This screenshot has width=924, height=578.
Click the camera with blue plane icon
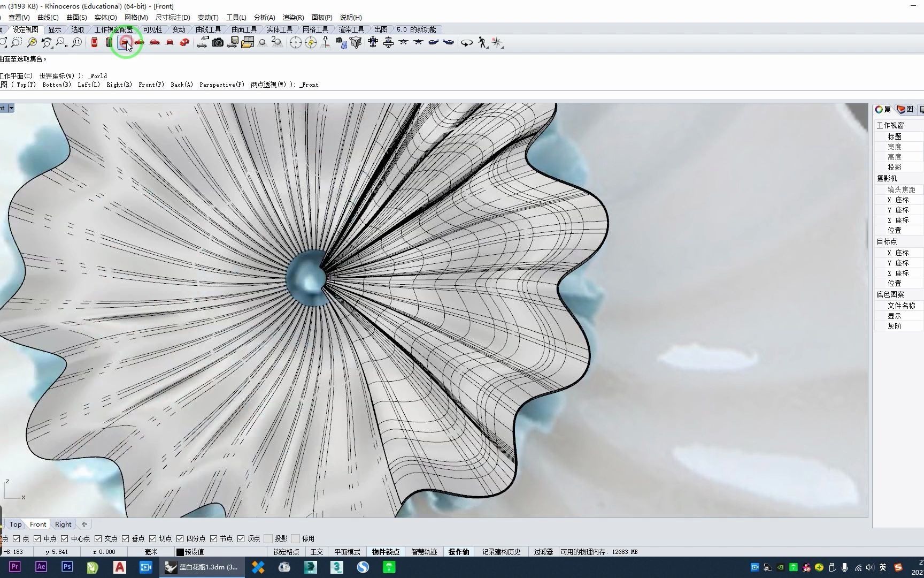341,42
